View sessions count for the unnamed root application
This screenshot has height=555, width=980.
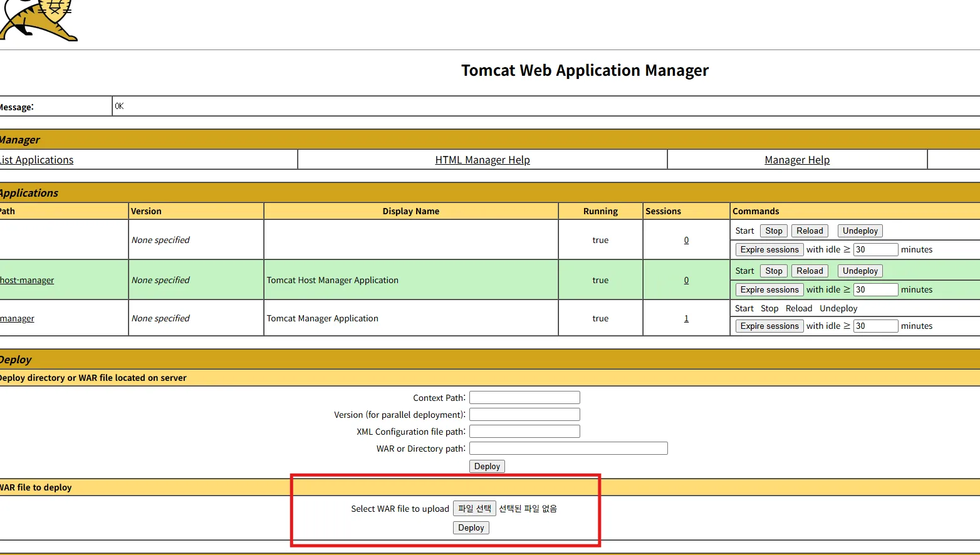pos(686,240)
